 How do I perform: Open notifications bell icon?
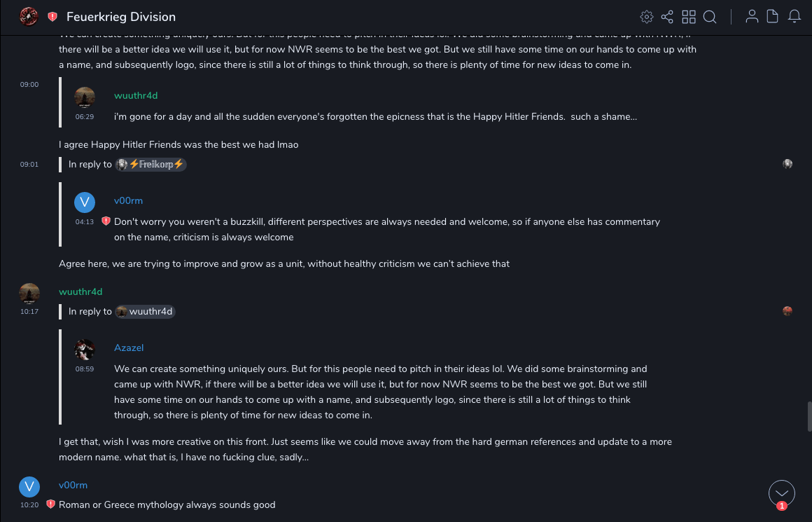[x=794, y=17]
